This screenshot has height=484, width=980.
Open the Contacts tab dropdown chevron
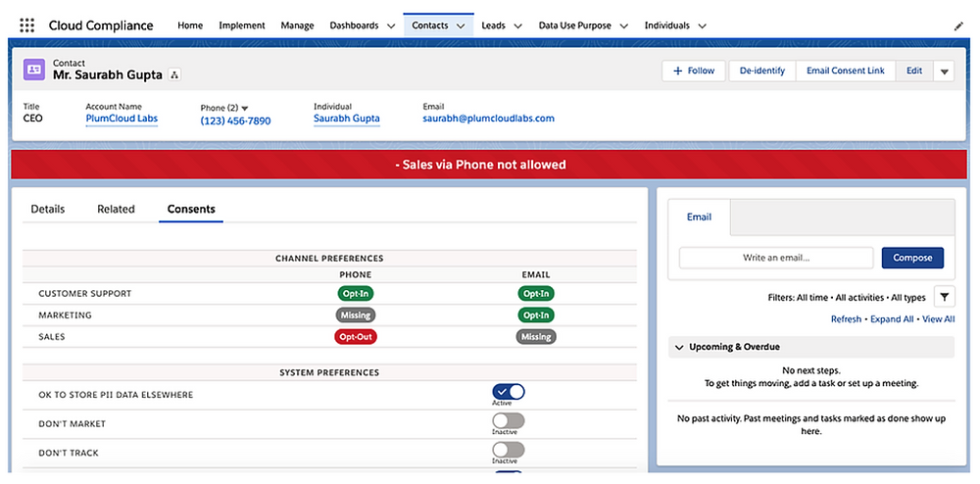pos(461,26)
